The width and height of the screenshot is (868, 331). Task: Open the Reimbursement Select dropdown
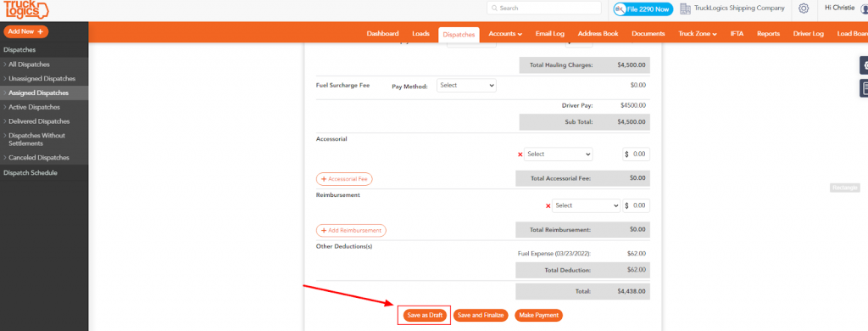point(587,205)
